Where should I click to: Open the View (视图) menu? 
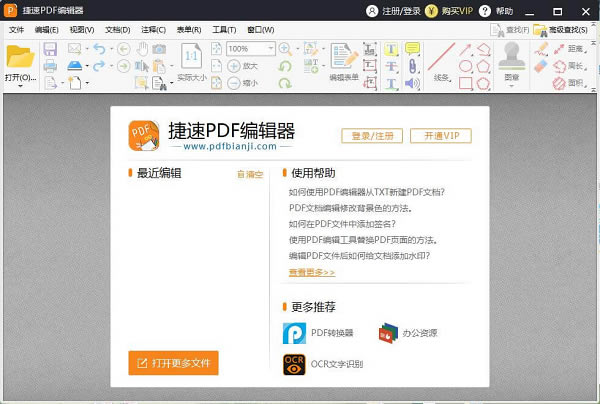click(x=82, y=29)
